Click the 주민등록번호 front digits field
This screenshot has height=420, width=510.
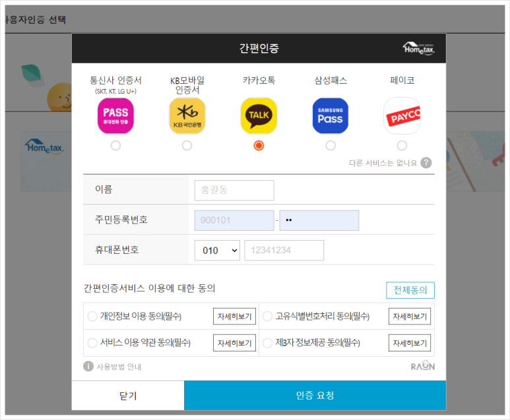click(x=234, y=220)
